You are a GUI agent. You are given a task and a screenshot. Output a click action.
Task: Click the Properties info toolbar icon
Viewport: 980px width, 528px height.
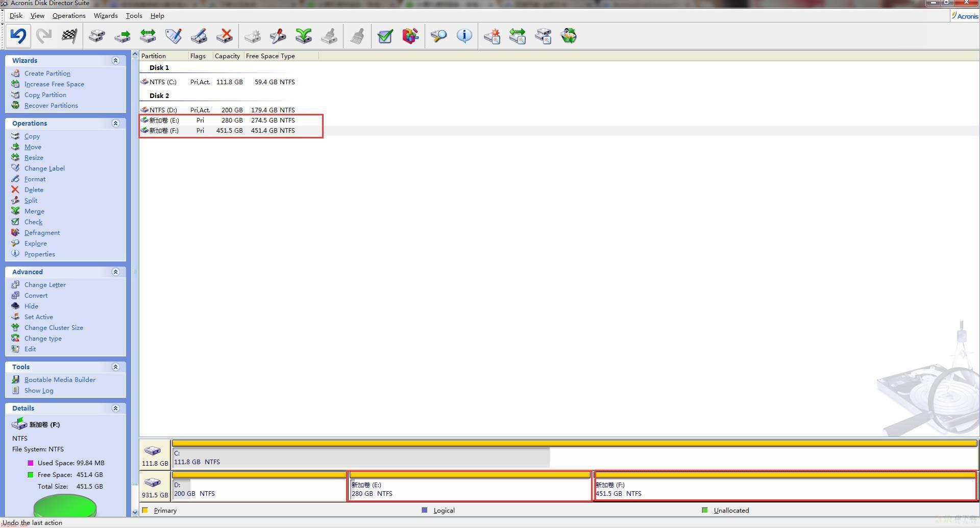coord(464,36)
